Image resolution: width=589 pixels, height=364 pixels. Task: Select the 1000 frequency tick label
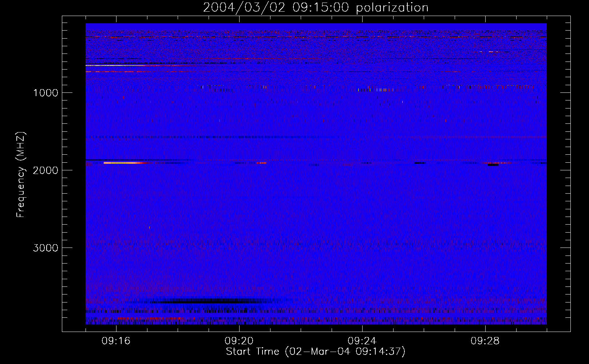(46, 93)
